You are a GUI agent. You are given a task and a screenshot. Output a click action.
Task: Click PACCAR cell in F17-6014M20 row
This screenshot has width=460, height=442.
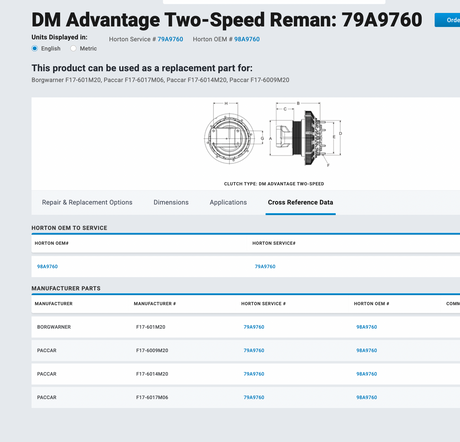tap(47, 374)
